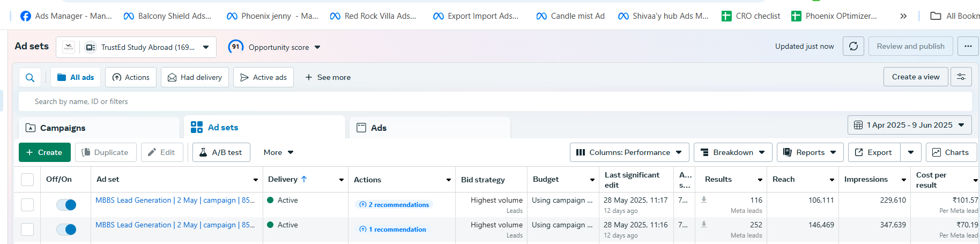Open the 2 recommendations link
Viewport: 980px width, 244px height.
pos(394,204)
